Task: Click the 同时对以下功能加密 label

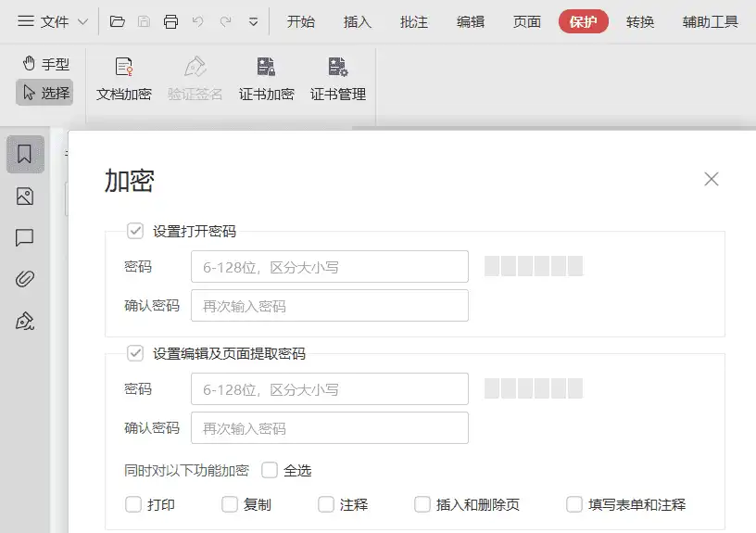Action: click(186, 470)
